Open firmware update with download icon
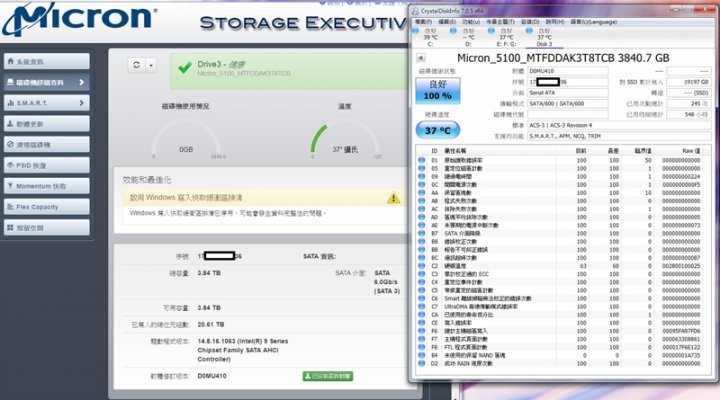The image size is (720, 400). tap(47, 124)
